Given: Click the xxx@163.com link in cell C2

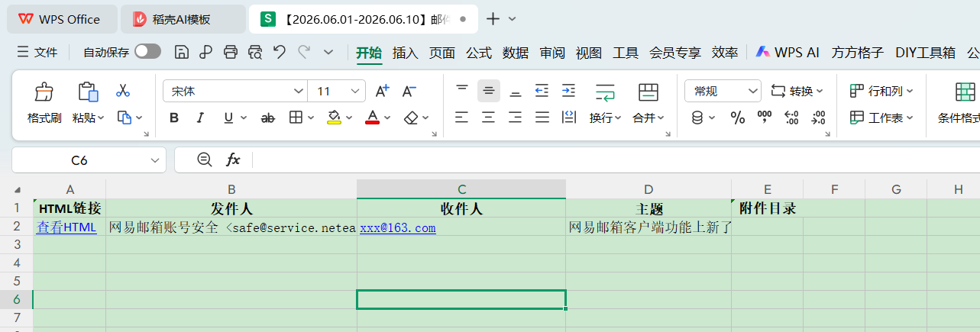Looking at the screenshot, I should [x=397, y=227].
